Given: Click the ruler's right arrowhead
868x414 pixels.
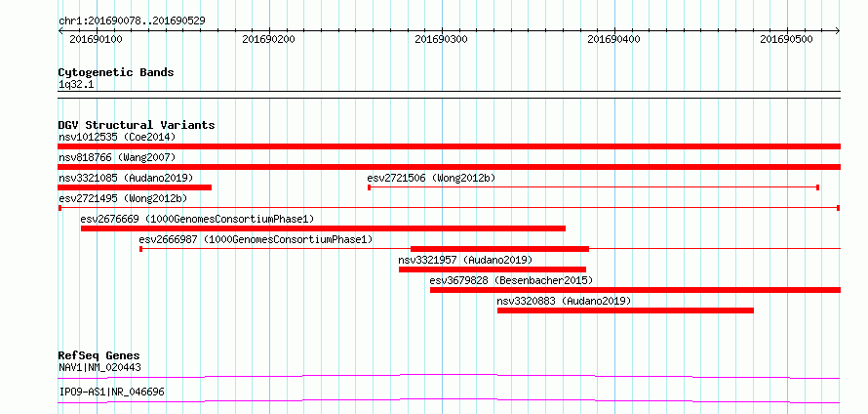Looking at the screenshot, I should tap(838, 30).
